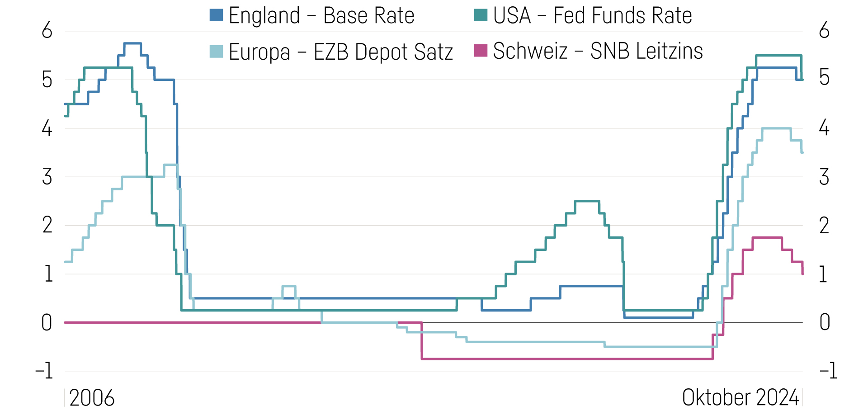Select the "England – Base Rate" legend label
This screenshot has height=420, width=868.
(x=321, y=16)
